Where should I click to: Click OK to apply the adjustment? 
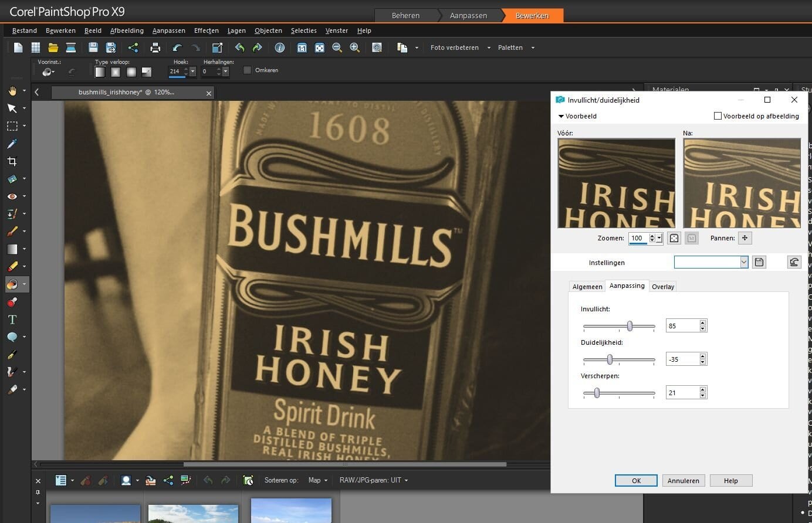coord(635,480)
